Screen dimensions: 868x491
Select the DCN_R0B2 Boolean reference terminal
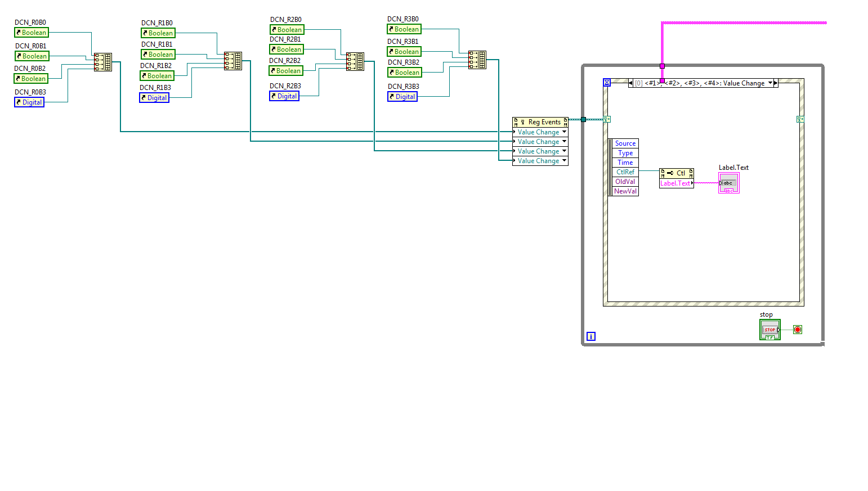click(31, 79)
